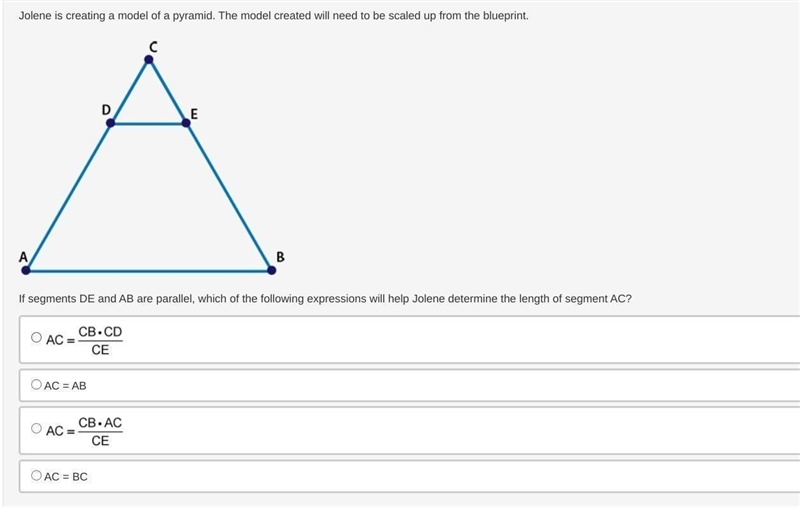Select the AC = AB radio button
Screen dimensions: 800x507
tap(36, 384)
